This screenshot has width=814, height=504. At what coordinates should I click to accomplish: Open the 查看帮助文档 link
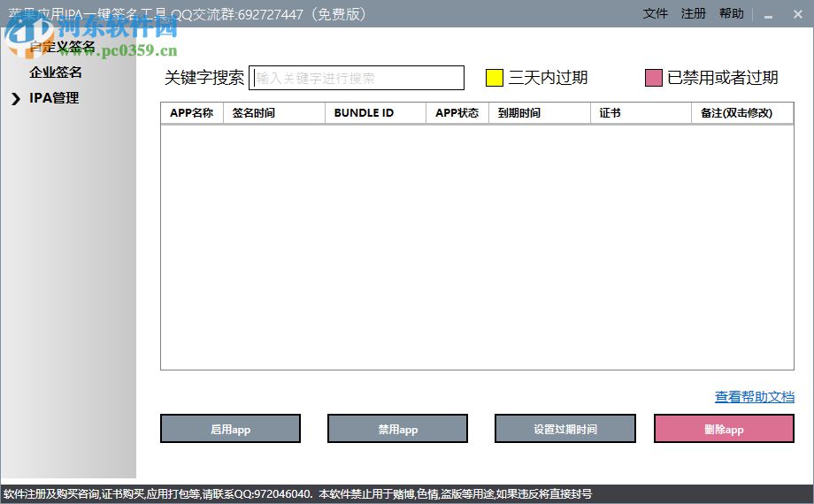pyautogui.click(x=755, y=397)
